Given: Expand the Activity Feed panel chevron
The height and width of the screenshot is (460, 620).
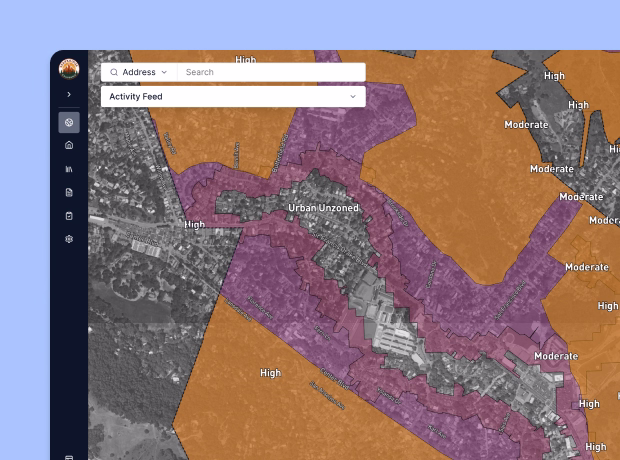Looking at the screenshot, I should 353,97.
